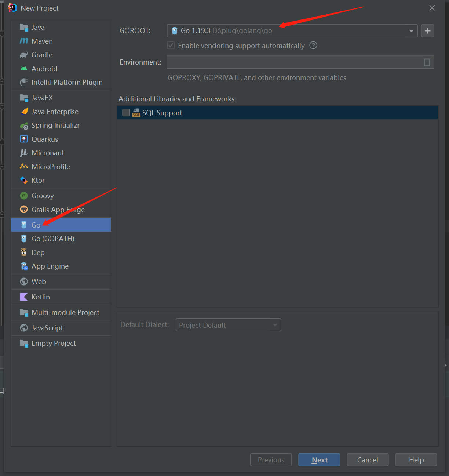The image size is (449, 476).
Task: Click the Next button
Action: pos(319,460)
